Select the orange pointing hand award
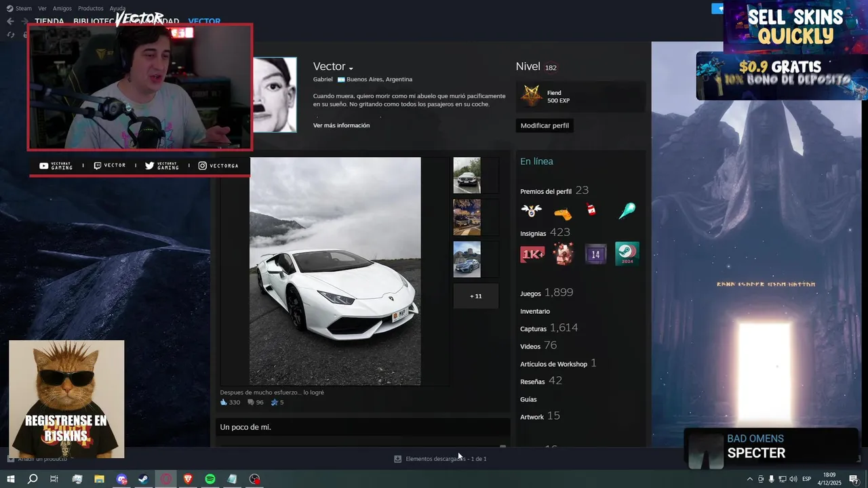The image size is (868, 488). tap(563, 213)
